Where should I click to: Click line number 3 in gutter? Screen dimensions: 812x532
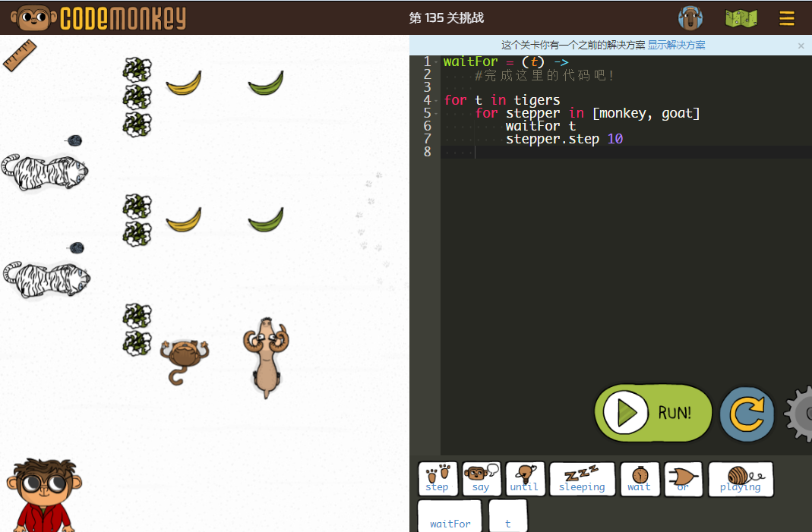click(x=427, y=87)
